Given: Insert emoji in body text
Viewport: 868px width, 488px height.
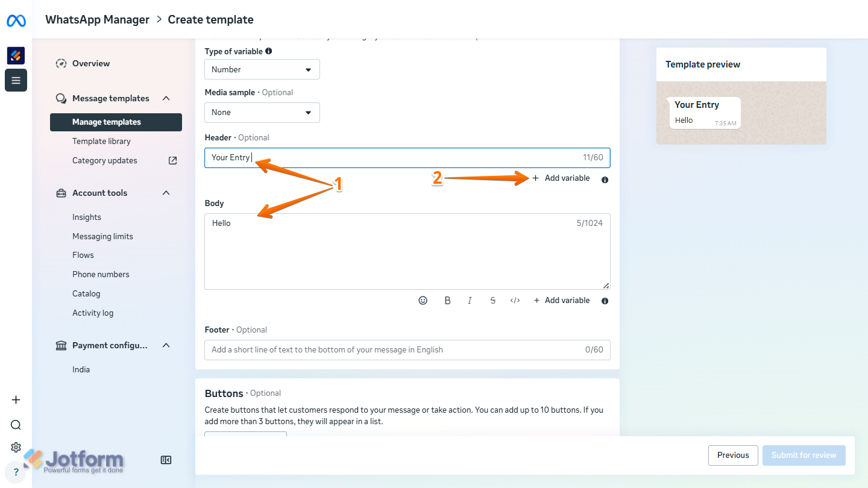Looking at the screenshot, I should coord(423,300).
